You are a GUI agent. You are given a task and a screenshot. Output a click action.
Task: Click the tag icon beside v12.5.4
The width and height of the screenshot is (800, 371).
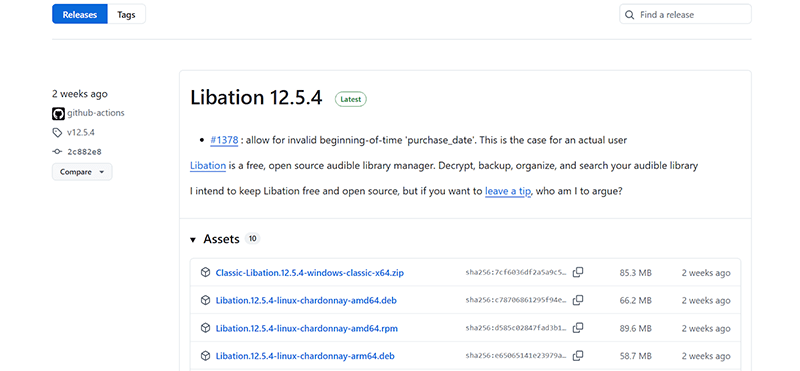click(x=57, y=133)
